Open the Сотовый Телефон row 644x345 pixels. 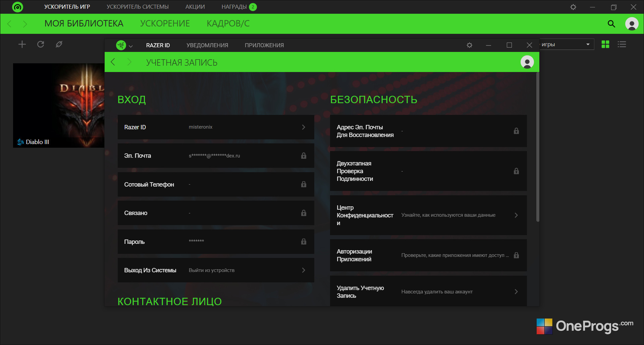(x=216, y=184)
